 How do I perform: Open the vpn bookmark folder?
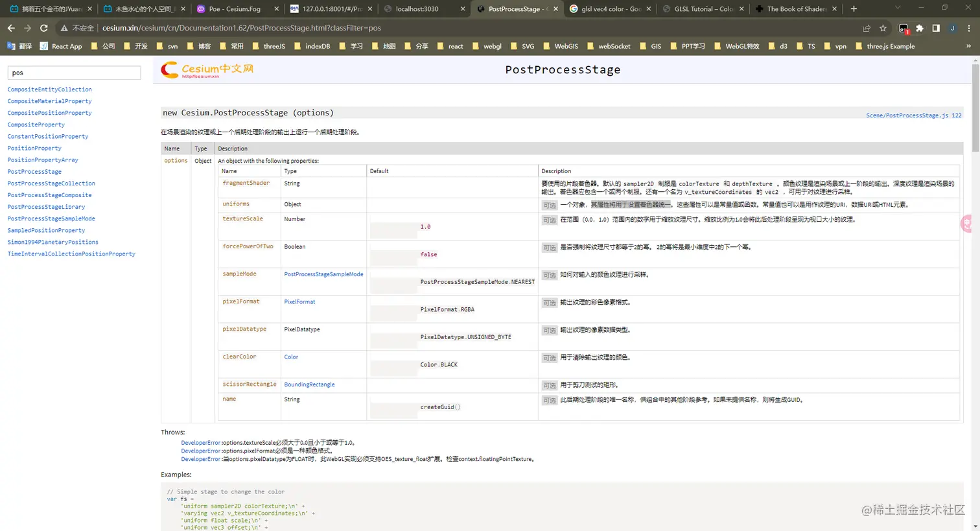pos(835,46)
